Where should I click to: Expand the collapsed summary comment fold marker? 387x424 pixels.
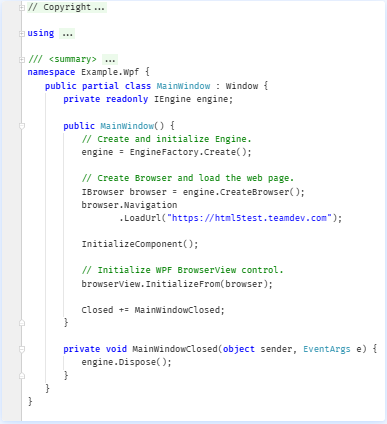point(22,60)
